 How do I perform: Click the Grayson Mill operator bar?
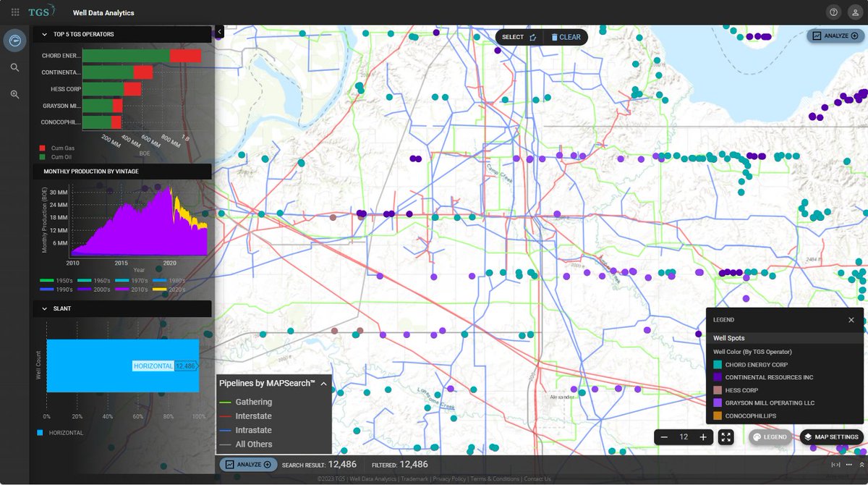click(x=102, y=106)
